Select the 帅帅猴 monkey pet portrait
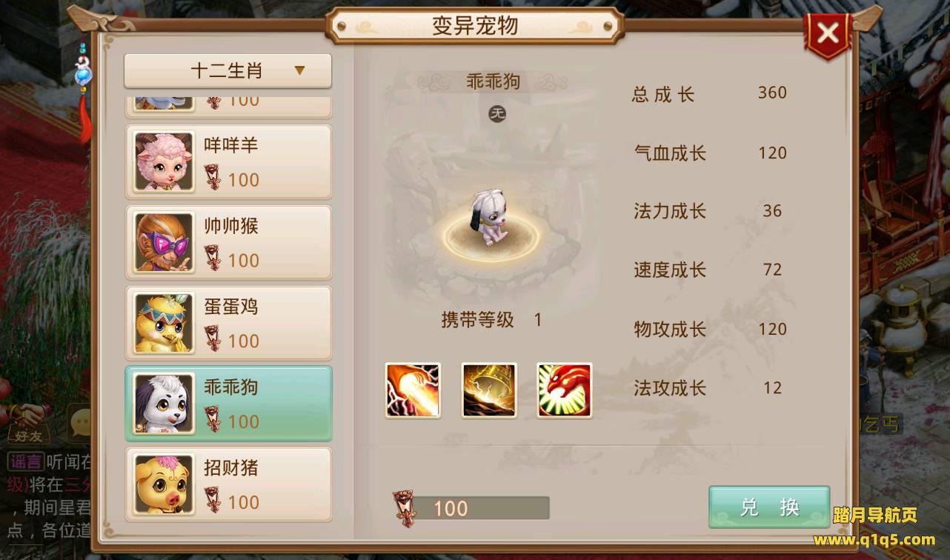This screenshot has height=560, width=950. (165, 242)
